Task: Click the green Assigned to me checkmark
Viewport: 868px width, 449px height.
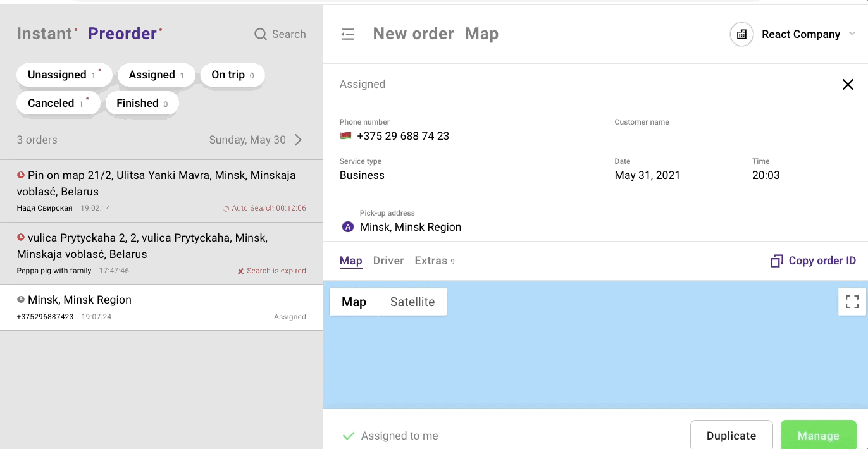Action: pos(348,436)
